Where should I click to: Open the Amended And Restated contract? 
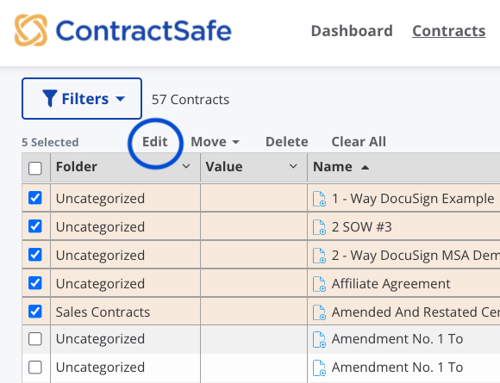click(416, 312)
